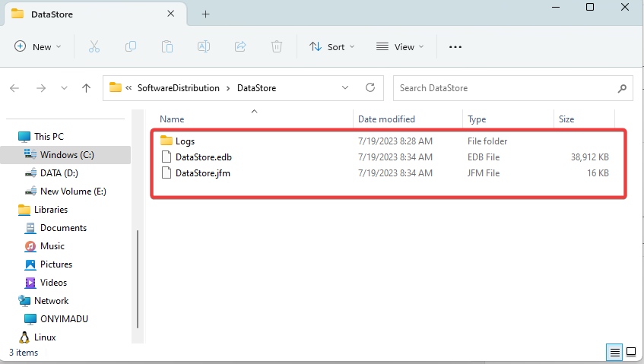Sort by the Name column header
Screen dimensions: 644x364
point(172,119)
